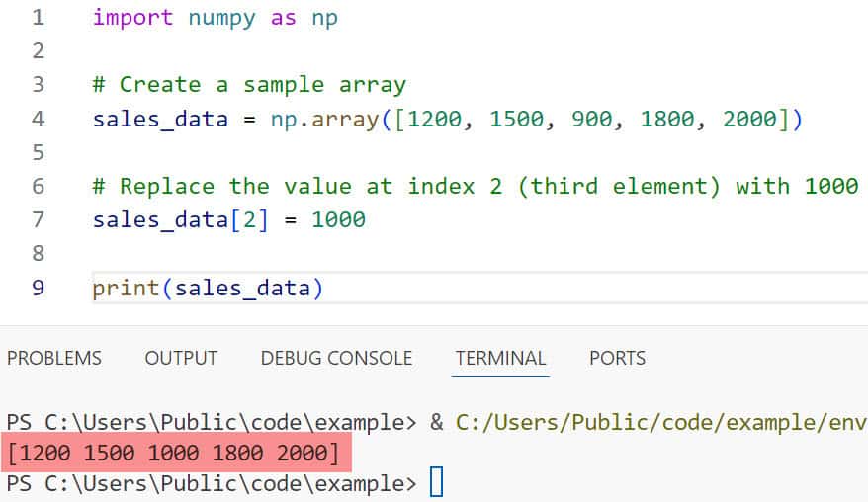Click line number 7 in gutter
The width and height of the screenshot is (868, 502).
[38, 219]
